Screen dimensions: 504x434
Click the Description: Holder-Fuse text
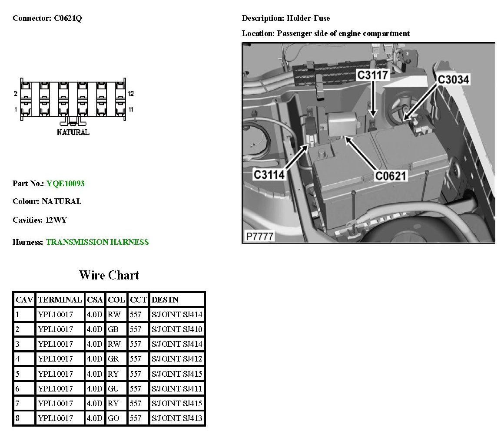pos(285,18)
